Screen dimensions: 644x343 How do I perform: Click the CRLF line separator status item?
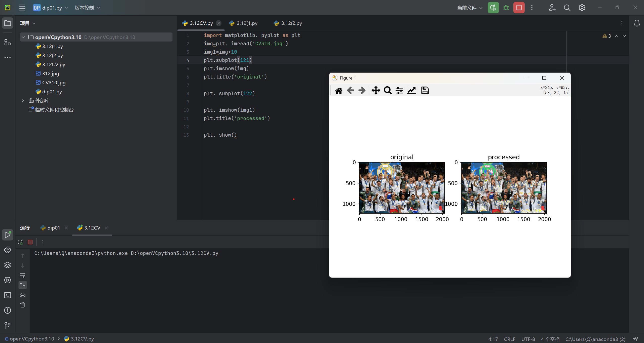point(509,339)
